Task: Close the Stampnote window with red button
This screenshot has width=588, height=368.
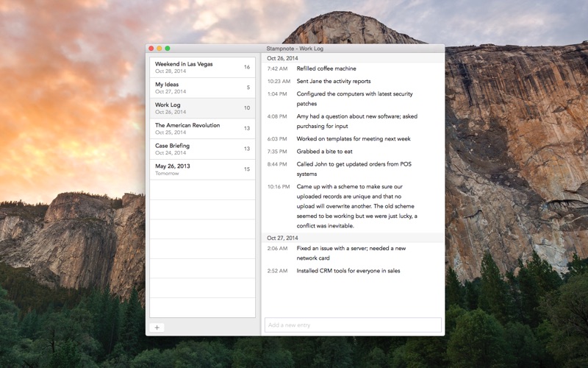Action: [x=151, y=49]
